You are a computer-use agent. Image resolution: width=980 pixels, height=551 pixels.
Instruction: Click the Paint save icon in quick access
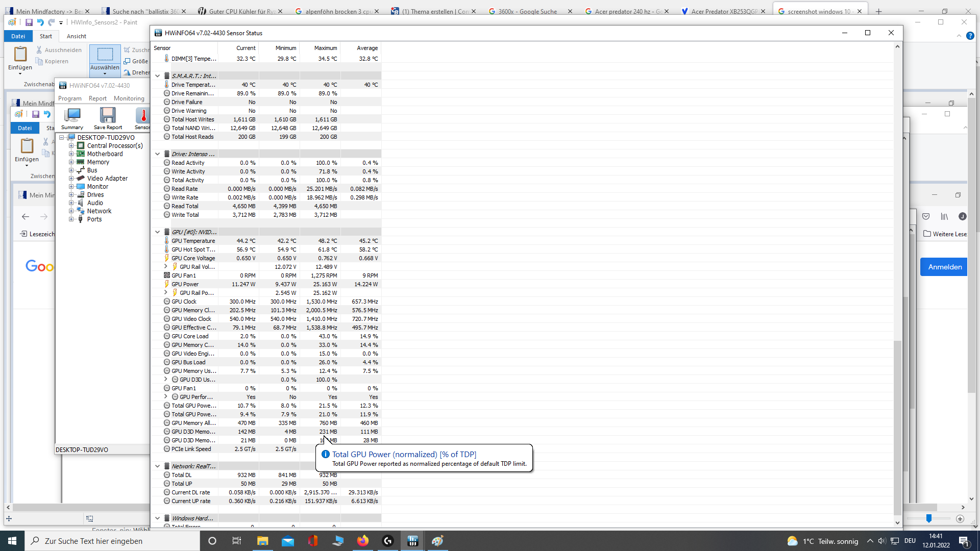click(29, 22)
